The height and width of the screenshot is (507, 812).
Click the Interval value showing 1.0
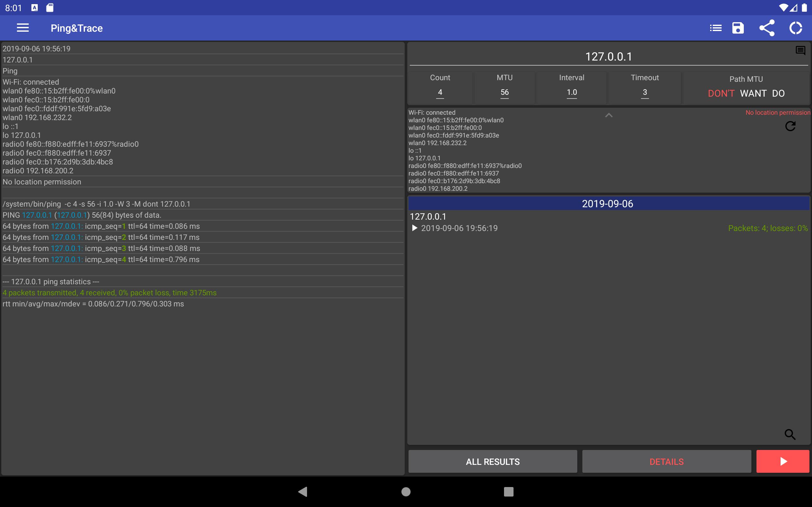tap(571, 92)
